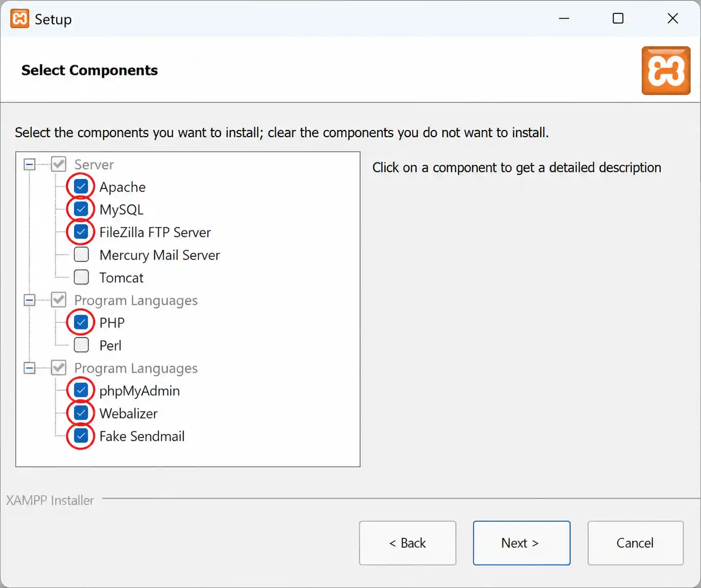The image size is (701, 588).
Task: Enable the Mercury Mail Server checkbox
Action: pyautogui.click(x=81, y=254)
